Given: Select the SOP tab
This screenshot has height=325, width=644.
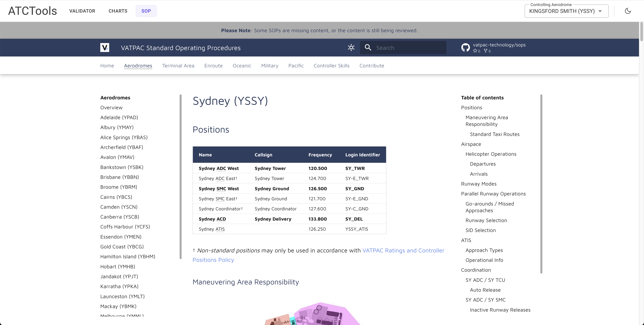Looking at the screenshot, I should point(146,11).
